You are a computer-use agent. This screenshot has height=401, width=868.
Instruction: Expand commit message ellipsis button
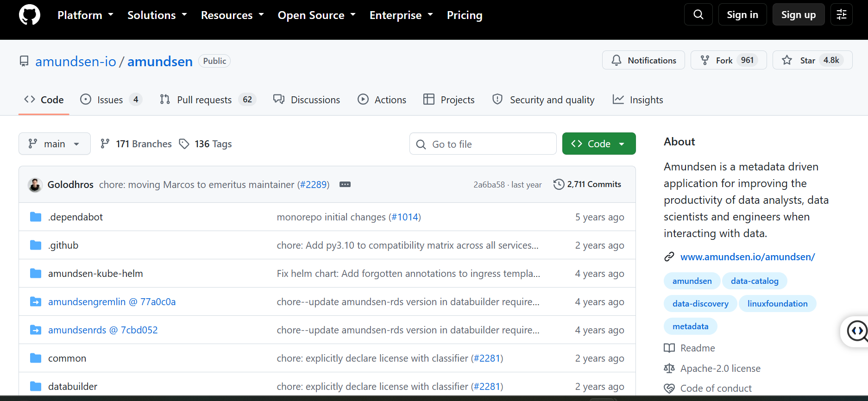(345, 184)
